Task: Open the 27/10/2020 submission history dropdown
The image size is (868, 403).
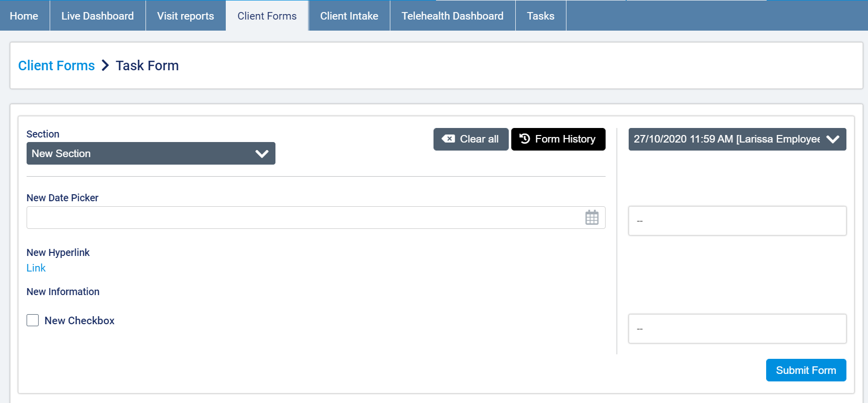Action: click(x=737, y=139)
